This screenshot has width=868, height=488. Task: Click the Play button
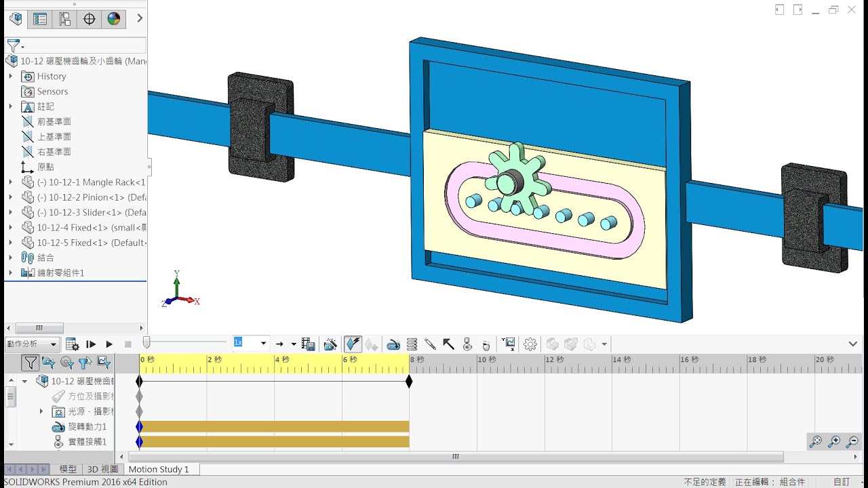109,344
